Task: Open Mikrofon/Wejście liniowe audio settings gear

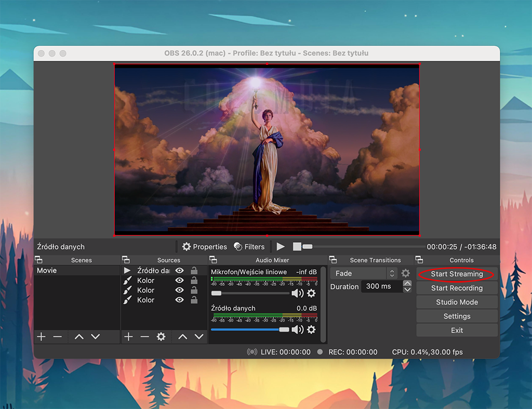Action: [x=311, y=293]
